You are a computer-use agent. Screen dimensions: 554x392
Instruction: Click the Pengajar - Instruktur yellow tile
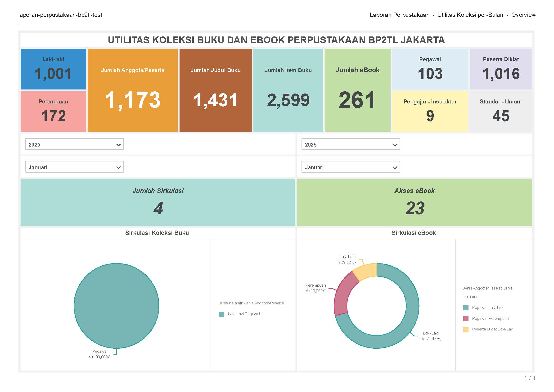click(x=430, y=111)
